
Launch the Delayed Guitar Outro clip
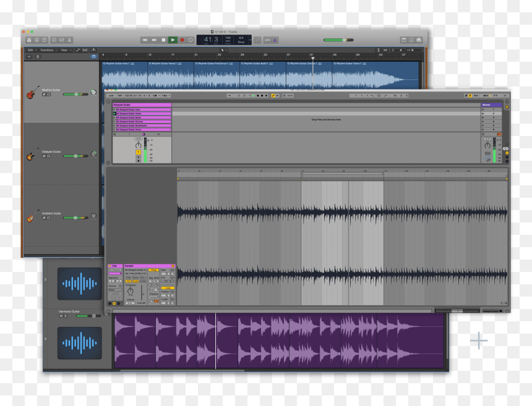click(x=114, y=129)
